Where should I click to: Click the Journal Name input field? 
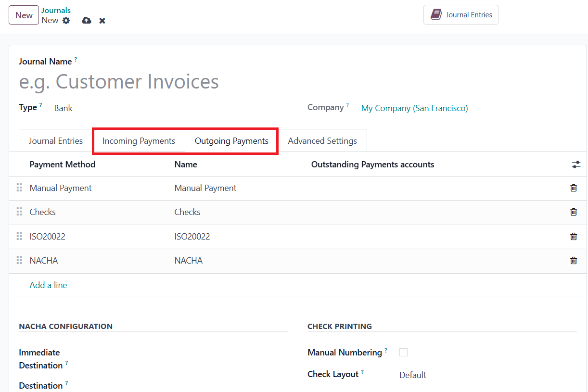click(x=192, y=82)
